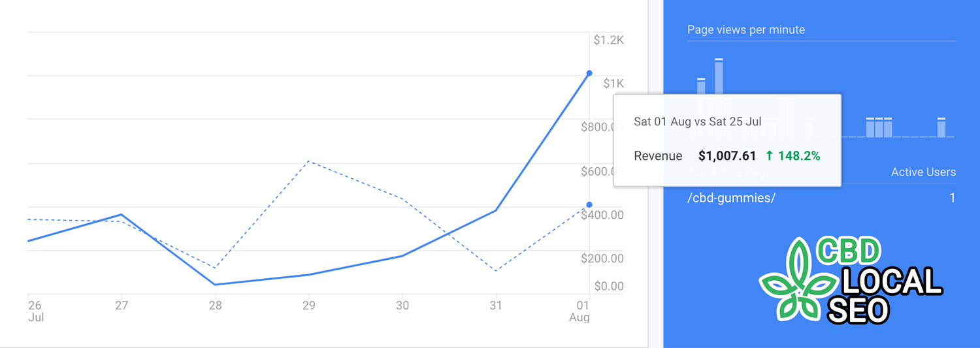Screen dimensions: 980x348
Task: Click the dashed line endpoint dot at 01 Aug
Action: click(589, 205)
